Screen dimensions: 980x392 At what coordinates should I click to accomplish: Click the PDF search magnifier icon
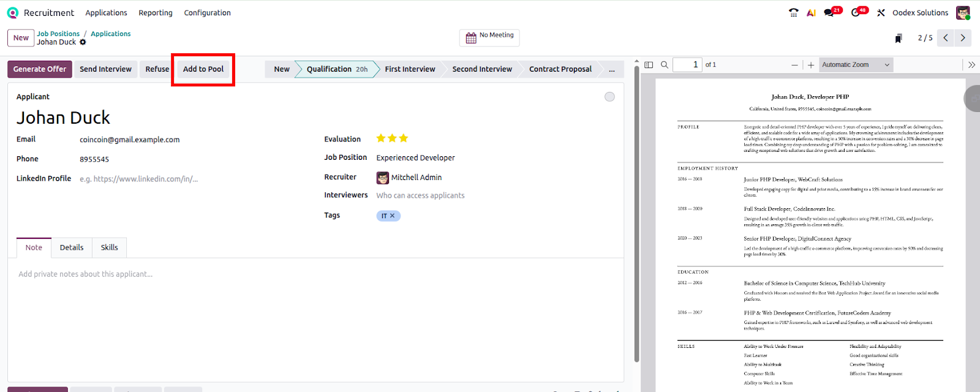(665, 65)
